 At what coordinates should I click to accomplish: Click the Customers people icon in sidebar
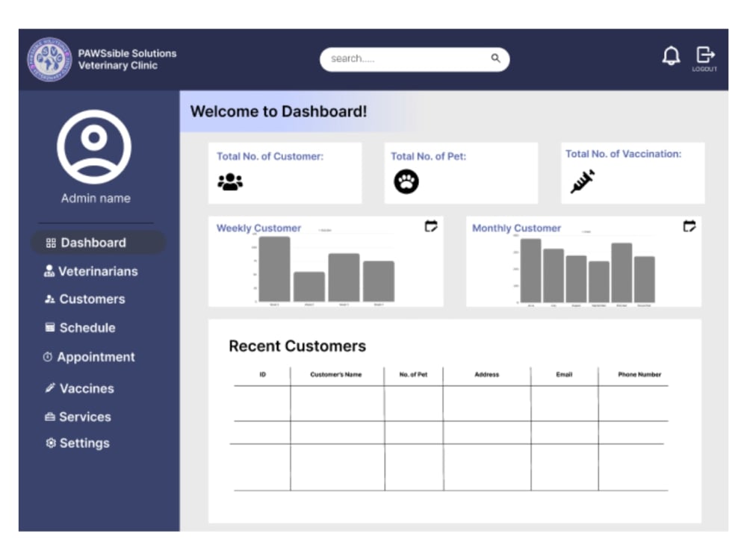49,299
